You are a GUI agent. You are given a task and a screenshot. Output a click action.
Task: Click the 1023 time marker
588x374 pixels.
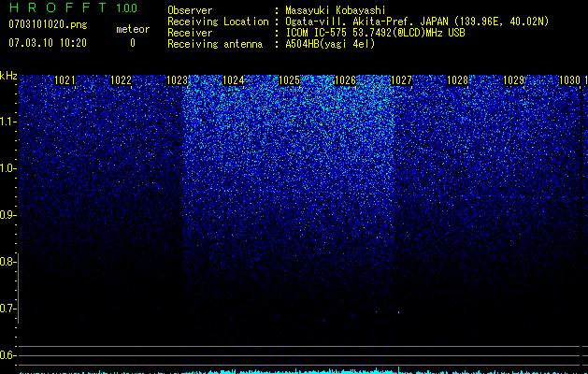[177, 80]
